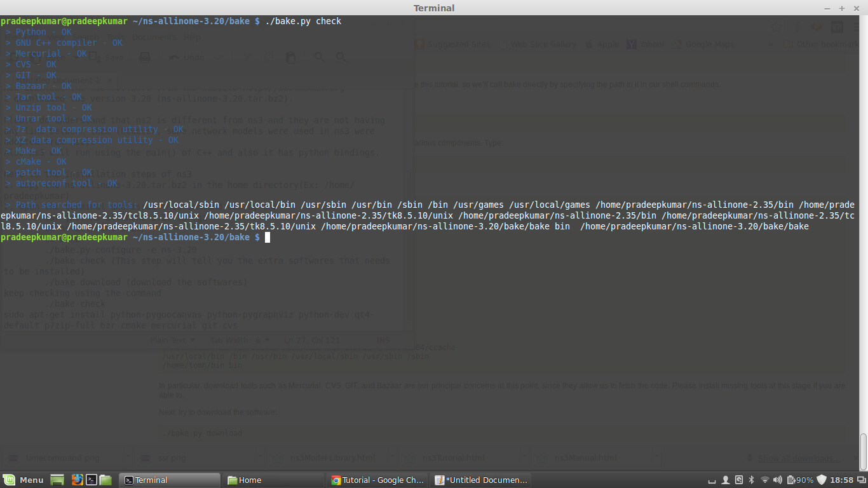The image size is (868, 488).
Task: Close the Terminal window
Action: [x=855, y=8]
